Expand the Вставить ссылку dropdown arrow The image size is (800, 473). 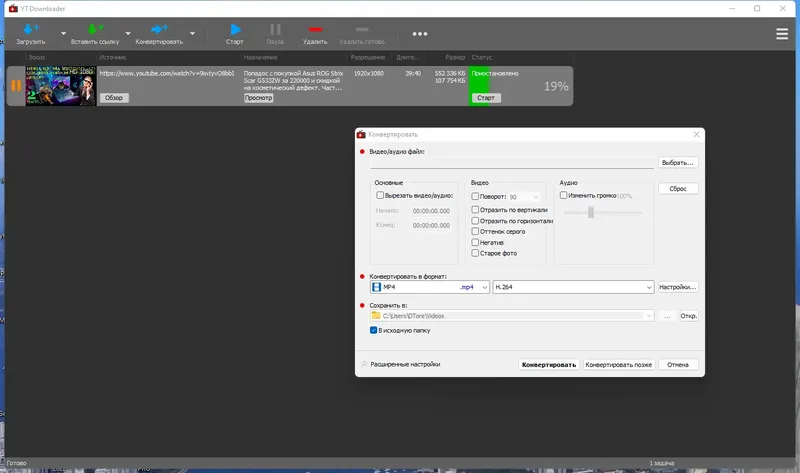(x=128, y=34)
